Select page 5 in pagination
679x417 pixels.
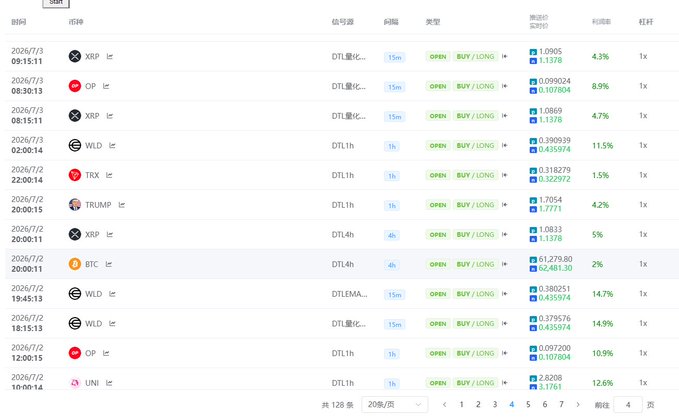tap(528, 404)
